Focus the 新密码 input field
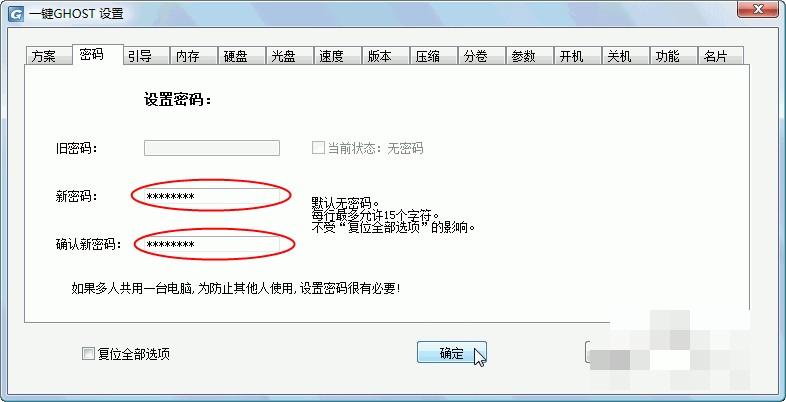Viewport: 786px width, 402px height. tap(212, 196)
